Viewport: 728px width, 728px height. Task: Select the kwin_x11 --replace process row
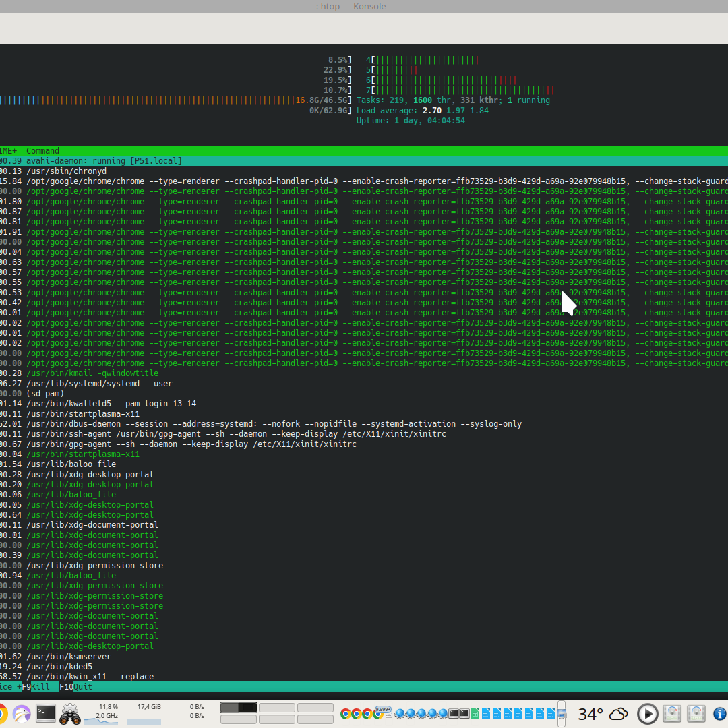pyautogui.click(x=364, y=677)
